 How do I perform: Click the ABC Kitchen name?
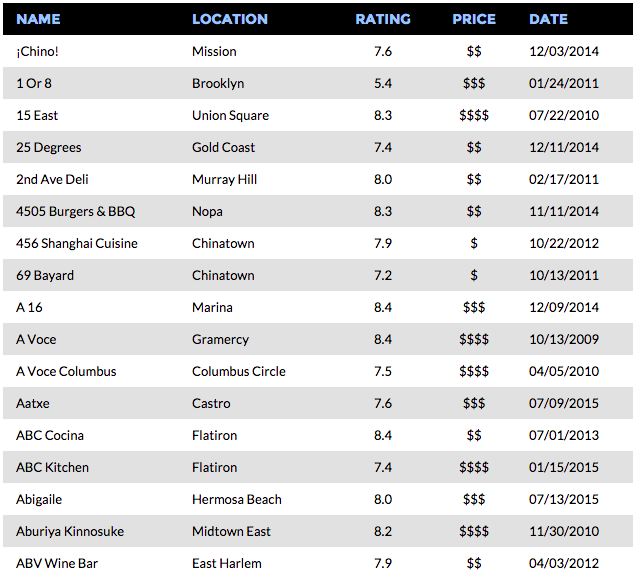tap(52, 468)
